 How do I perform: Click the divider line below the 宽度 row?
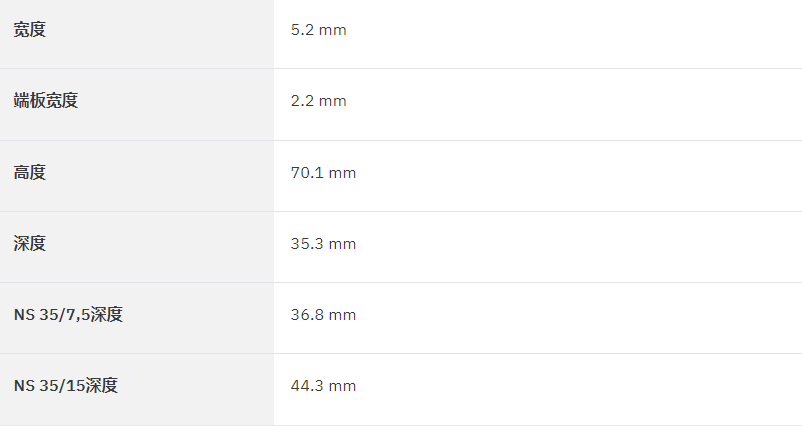(401, 69)
